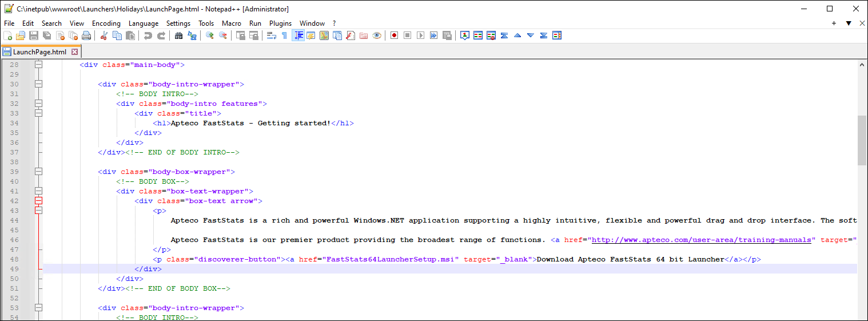Toggle Word wrap toolbar button
868x321 pixels.
272,35
